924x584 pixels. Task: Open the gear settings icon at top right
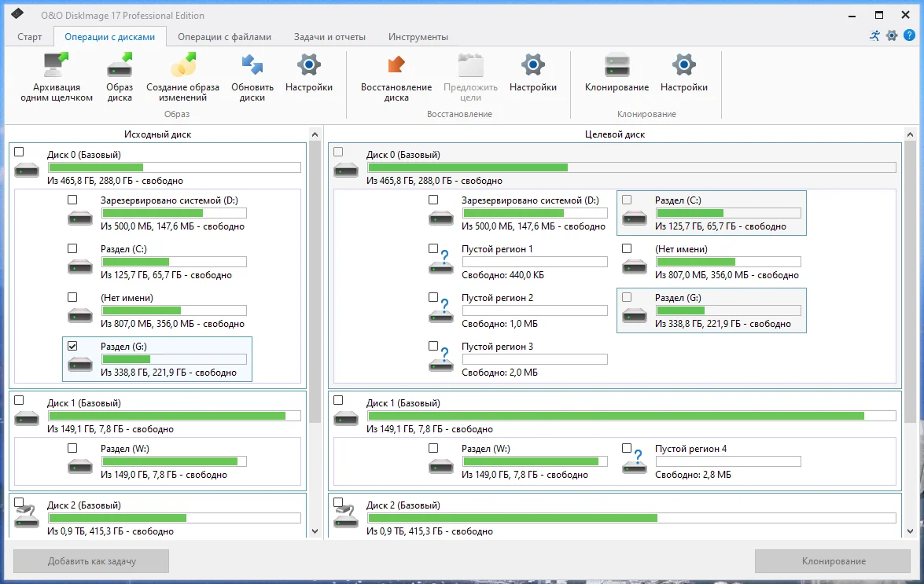click(x=892, y=36)
